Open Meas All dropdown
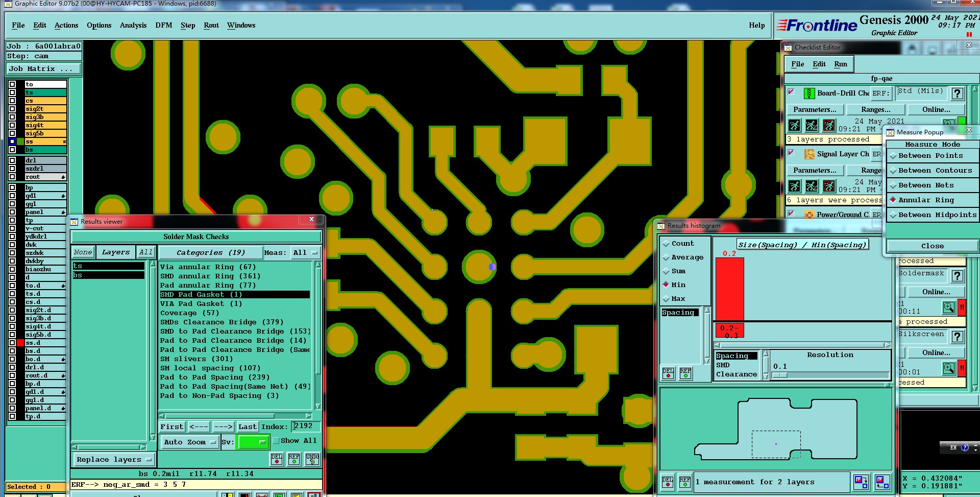The height and width of the screenshot is (497, 980). tap(305, 253)
